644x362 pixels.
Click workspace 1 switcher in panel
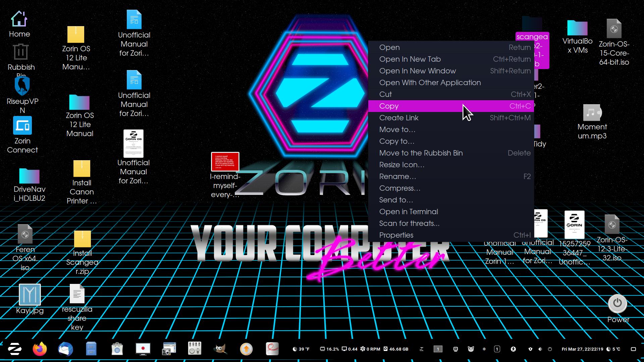pos(438,349)
